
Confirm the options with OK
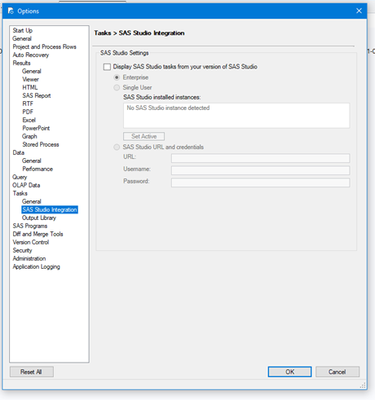click(x=290, y=372)
